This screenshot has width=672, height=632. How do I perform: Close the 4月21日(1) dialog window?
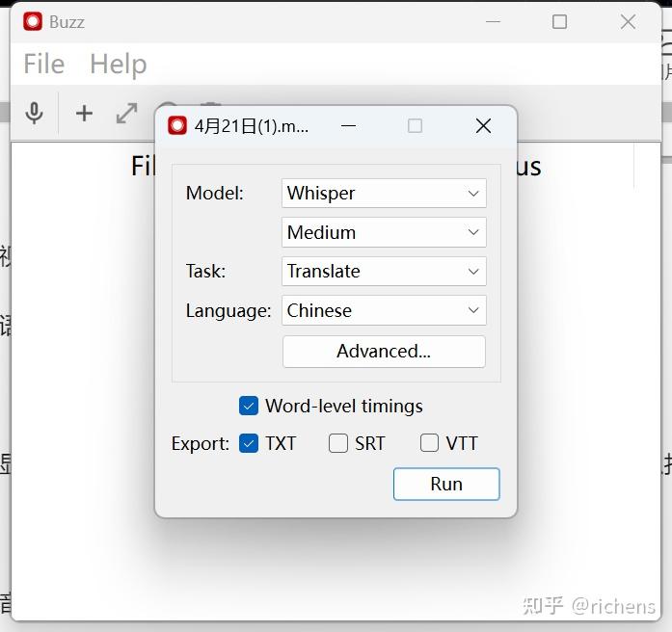(483, 126)
